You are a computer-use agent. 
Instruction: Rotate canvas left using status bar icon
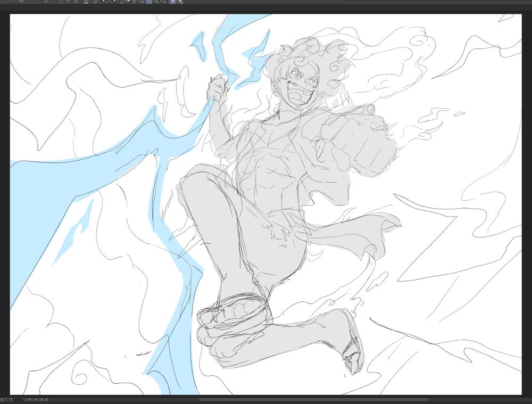[x=29, y=400]
